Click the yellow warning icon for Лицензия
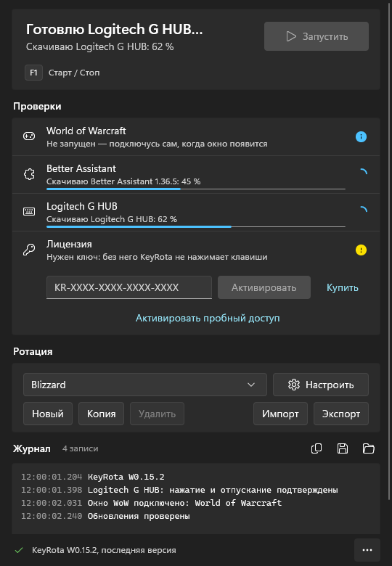Viewport: 392px width, 566px height. click(361, 250)
